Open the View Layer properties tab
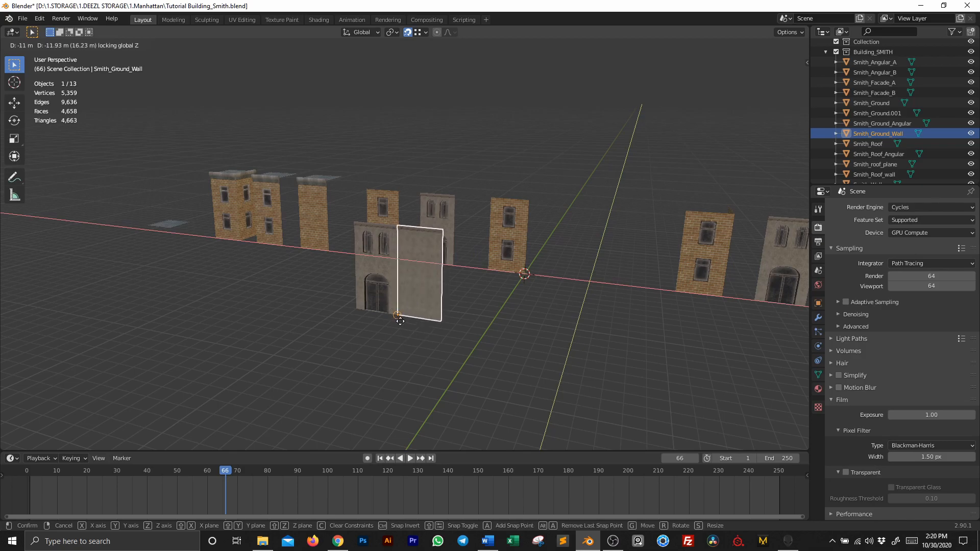This screenshot has width=980, height=551. tap(818, 256)
